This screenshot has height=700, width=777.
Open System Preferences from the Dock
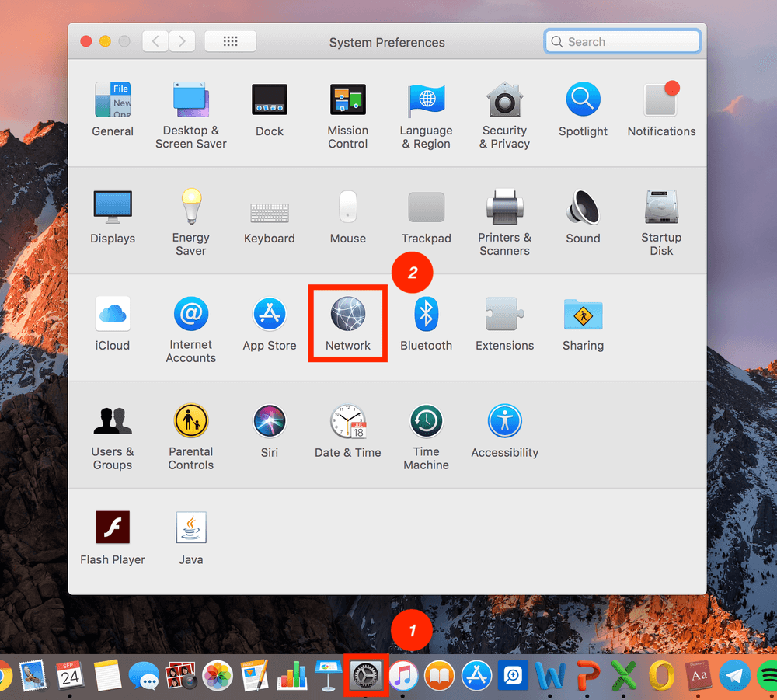point(366,674)
